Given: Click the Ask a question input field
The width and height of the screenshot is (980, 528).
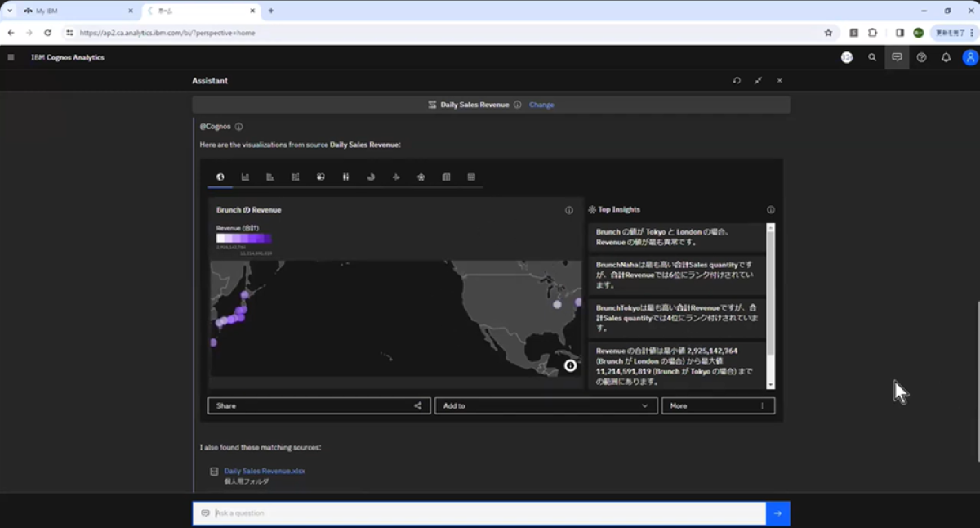Looking at the screenshot, I should pyautogui.click(x=479, y=513).
